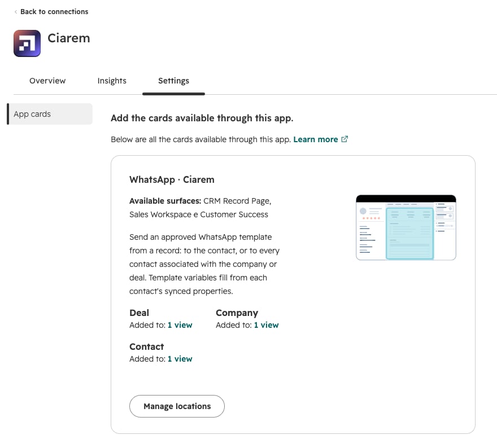Go back to connections

click(x=54, y=12)
